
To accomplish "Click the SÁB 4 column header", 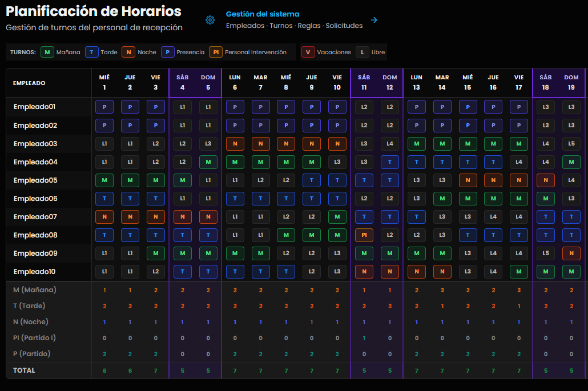I will tap(183, 82).
